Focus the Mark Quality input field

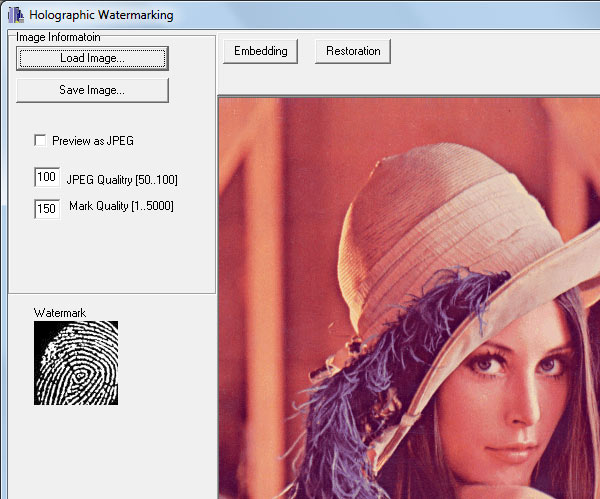[x=47, y=209]
